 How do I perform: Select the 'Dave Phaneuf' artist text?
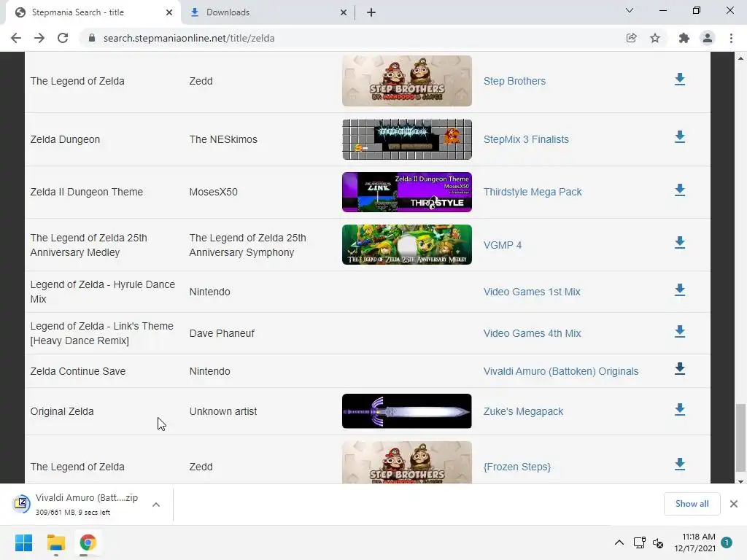(x=222, y=333)
